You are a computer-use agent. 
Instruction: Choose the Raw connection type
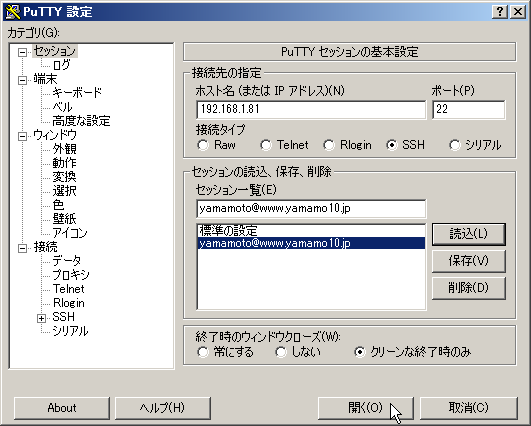coord(203,145)
